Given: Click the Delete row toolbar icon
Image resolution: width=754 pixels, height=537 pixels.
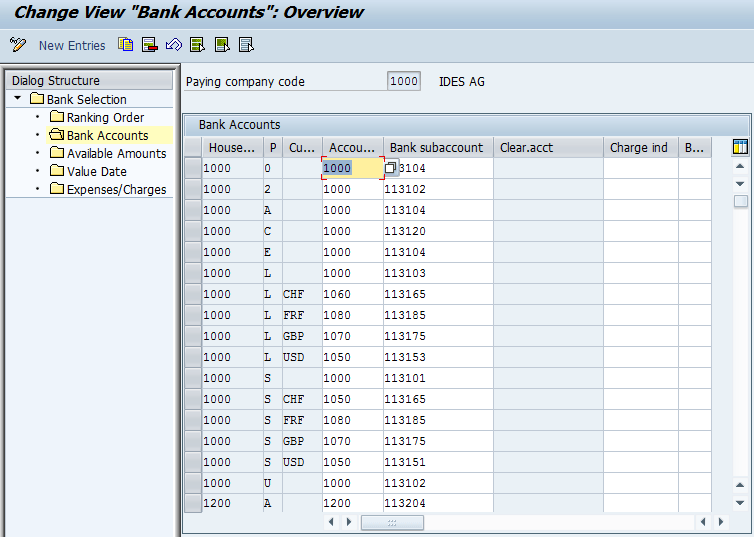Looking at the screenshot, I should pyautogui.click(x=149, y=45).
